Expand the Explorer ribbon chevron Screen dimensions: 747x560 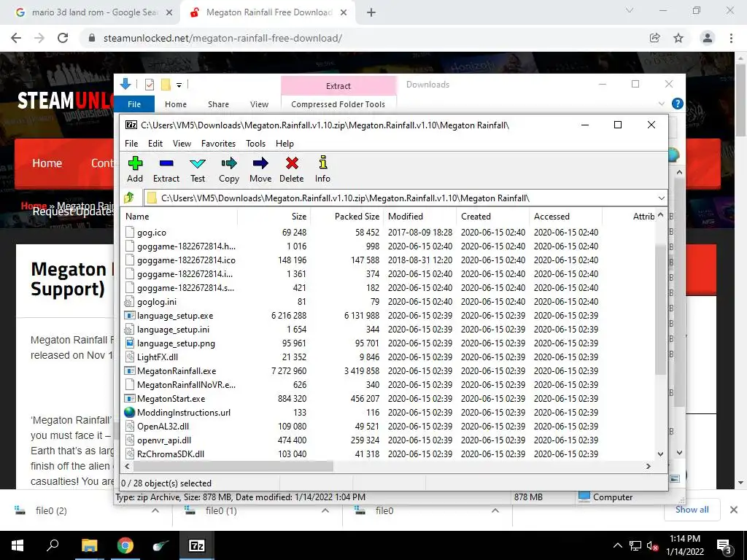661,104
